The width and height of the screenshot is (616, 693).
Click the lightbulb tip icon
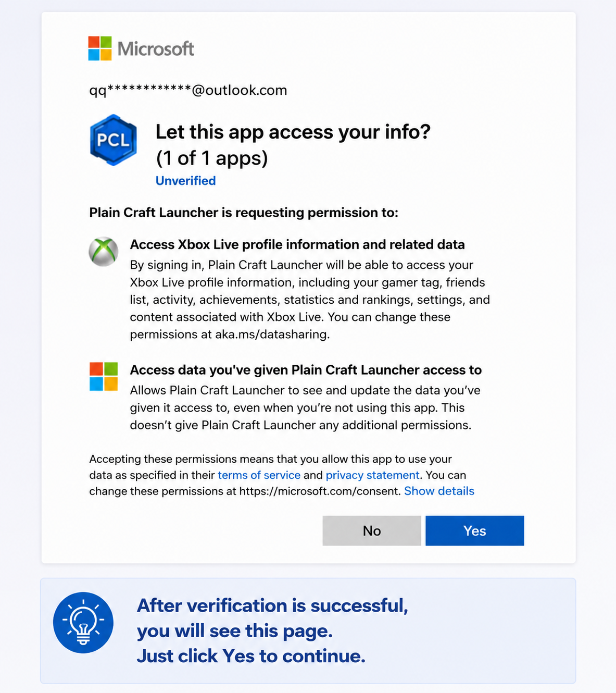(83, 622)
